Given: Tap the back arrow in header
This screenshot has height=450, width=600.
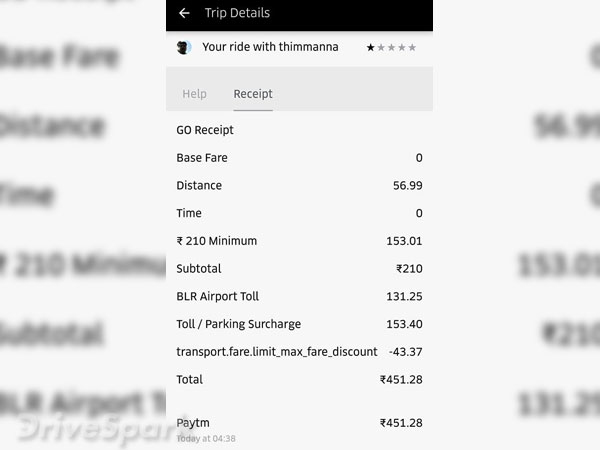Looking at the screenshot, I should [183, 14].
